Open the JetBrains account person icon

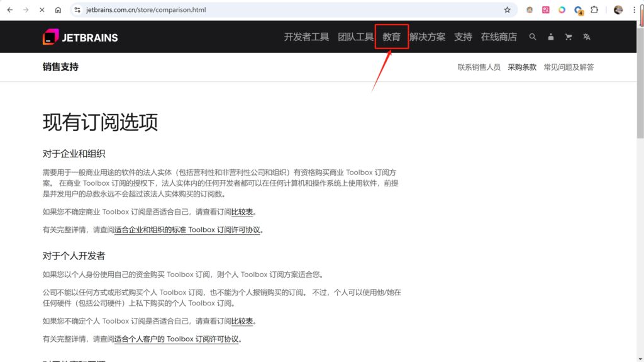pos(551,37)
